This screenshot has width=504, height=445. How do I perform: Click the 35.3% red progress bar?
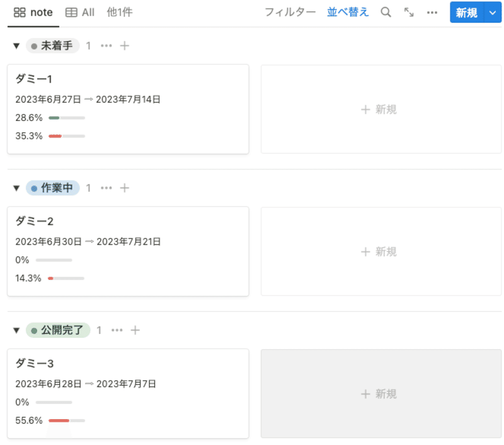(67, 136)
